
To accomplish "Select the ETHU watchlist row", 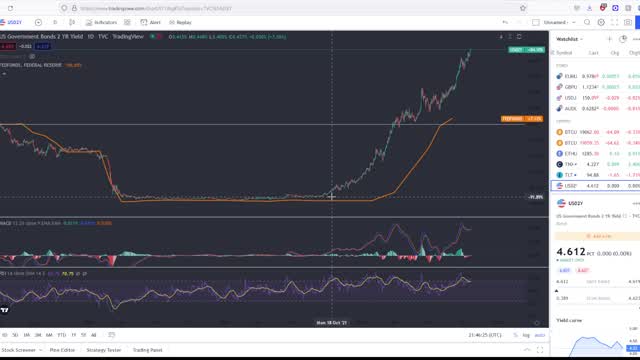I will [596, 153].
